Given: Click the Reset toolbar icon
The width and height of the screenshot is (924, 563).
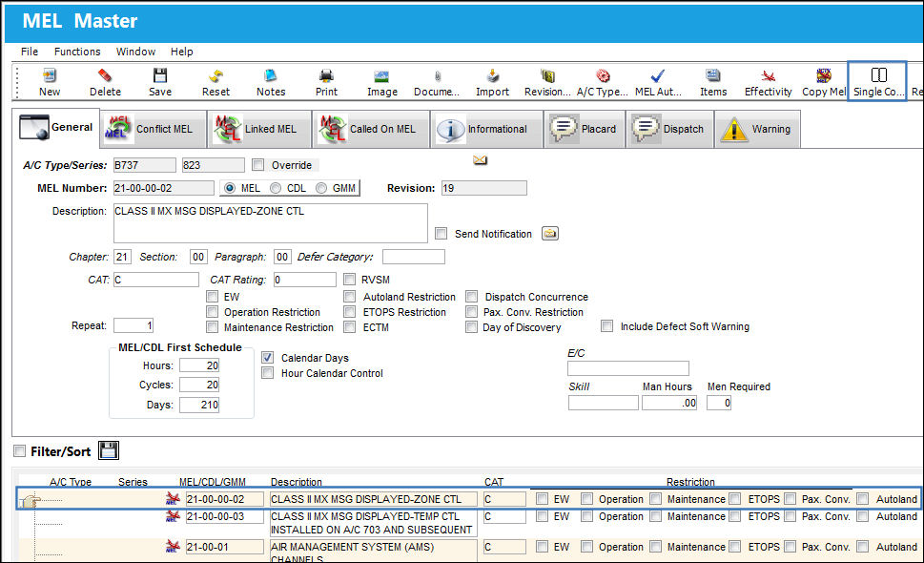Looking at the screenshot, I should pos(216,82).
